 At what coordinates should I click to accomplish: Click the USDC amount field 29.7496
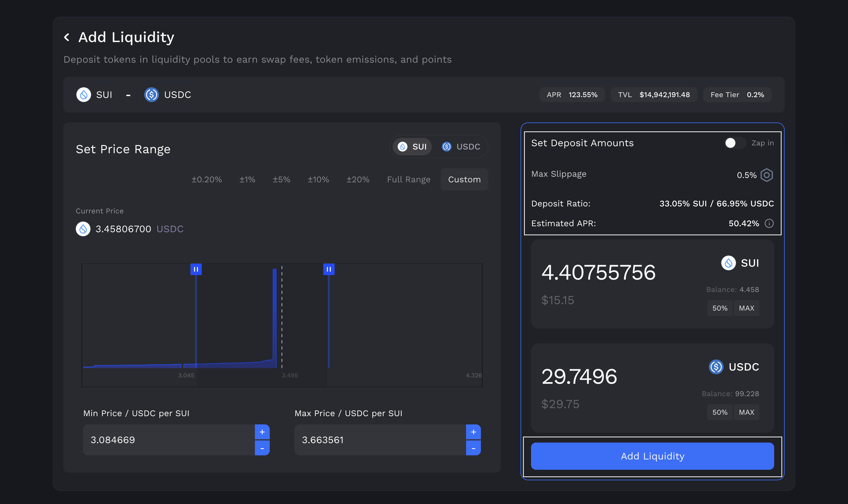[579, 376]
